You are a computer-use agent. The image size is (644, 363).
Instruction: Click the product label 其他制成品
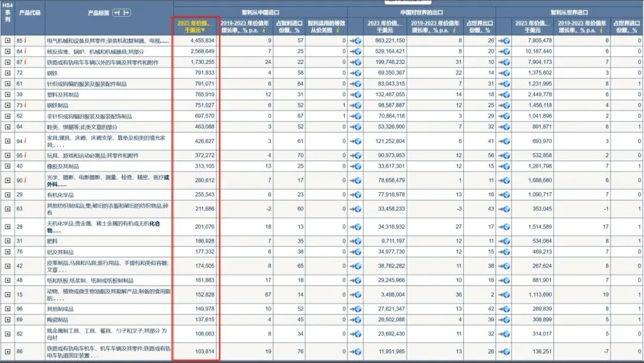coord(60,309)
